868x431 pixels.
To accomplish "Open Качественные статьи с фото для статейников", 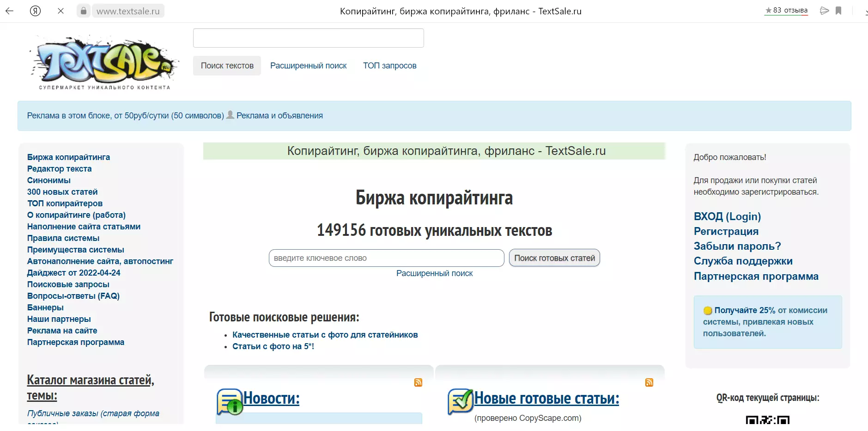I will 325,335.
